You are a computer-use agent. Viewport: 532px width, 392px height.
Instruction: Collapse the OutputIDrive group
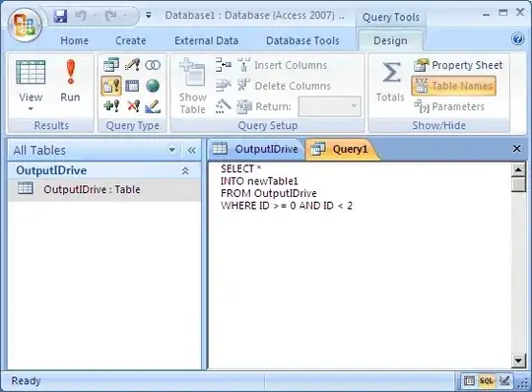click(x=185, y=170)
